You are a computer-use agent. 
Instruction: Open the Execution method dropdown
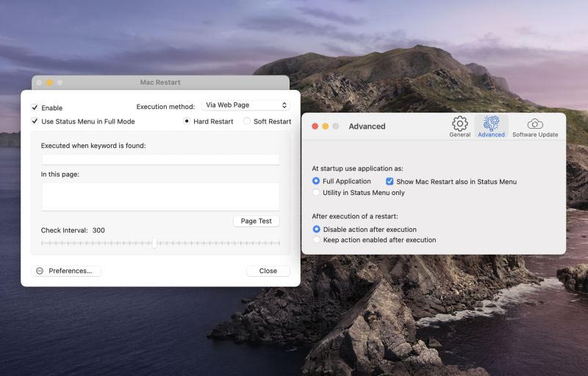click(245, 105)
